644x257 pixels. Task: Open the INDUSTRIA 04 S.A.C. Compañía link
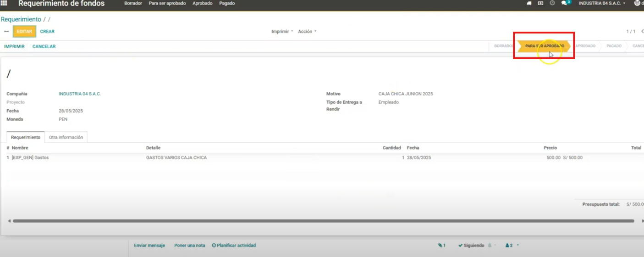[x=80, y=94]
